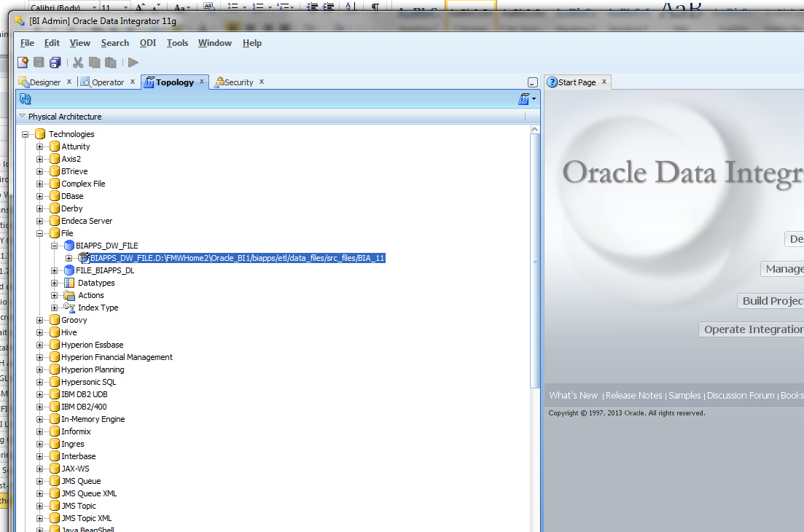Click the navigator tree vertical scrollbar
Viewport: 804px width, 532px height.
[x=534, y=260]
